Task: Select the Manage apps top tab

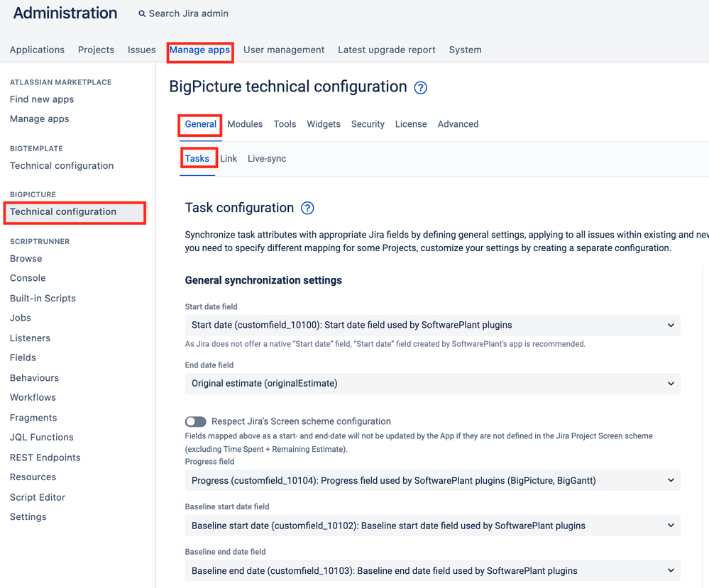Action: click(200, 50)
